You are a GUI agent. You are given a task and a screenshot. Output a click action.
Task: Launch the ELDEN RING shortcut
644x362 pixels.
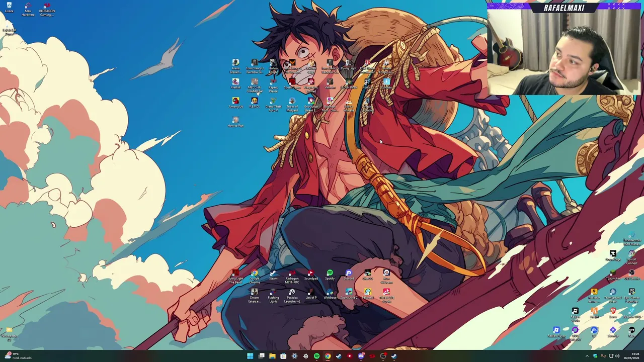pos(349,84)
